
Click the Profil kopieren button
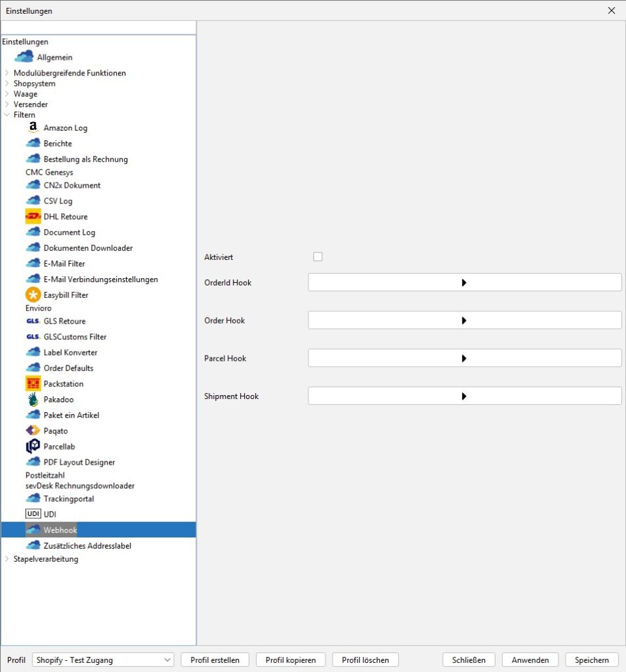coord(290,660)
